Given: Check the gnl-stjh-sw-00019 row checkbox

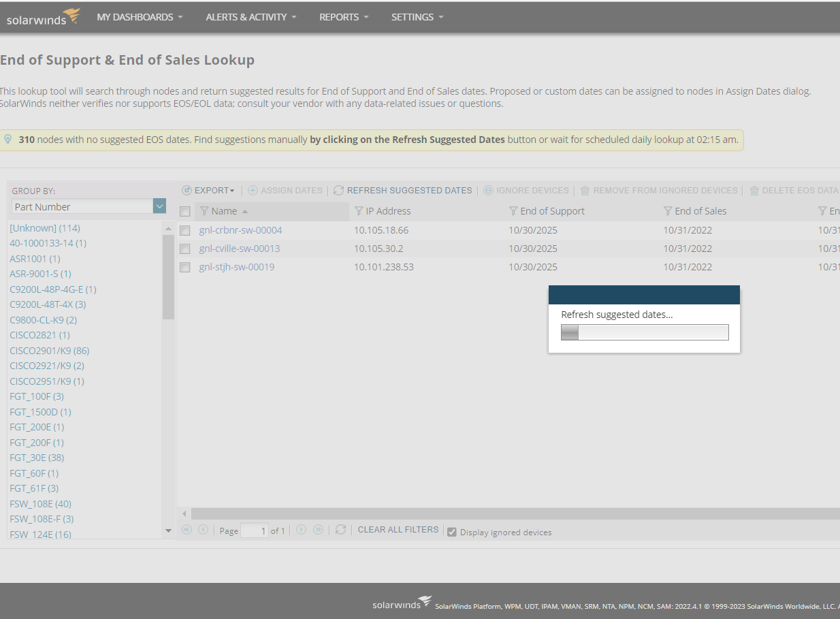Looking at the screenshot, I should pyautogui.click(x=184, y=268).
